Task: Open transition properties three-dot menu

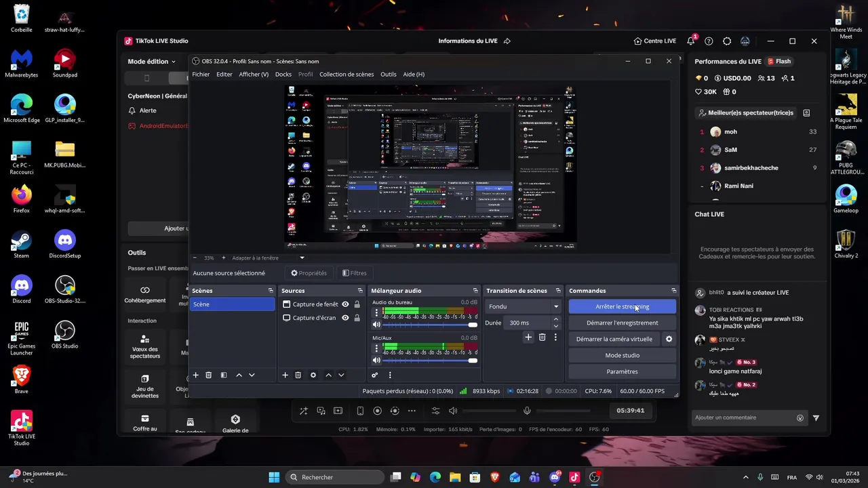Action: (555, 337)
